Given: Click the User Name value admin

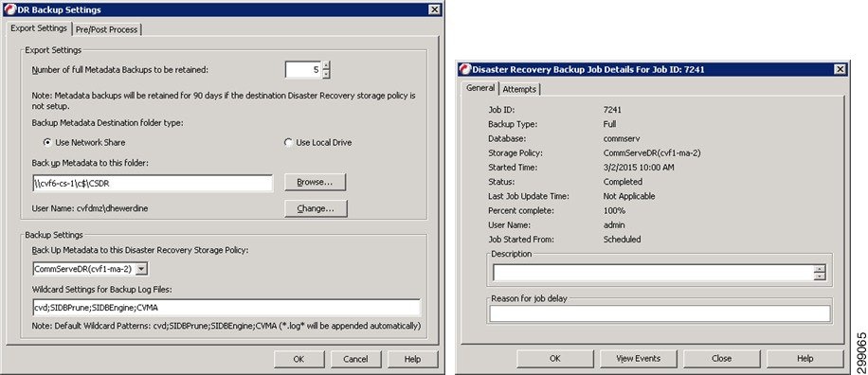Looking at the screenshot, I should click(614, 225).
